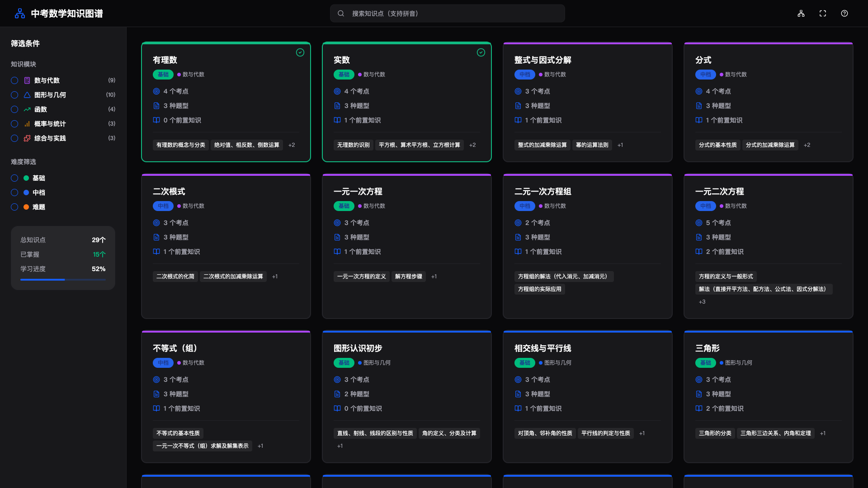The height and width of the screenshot is (488, 868).
Task: Expand the +1 hidden tag on 三角形 card
Action: [x=823, y=433]
